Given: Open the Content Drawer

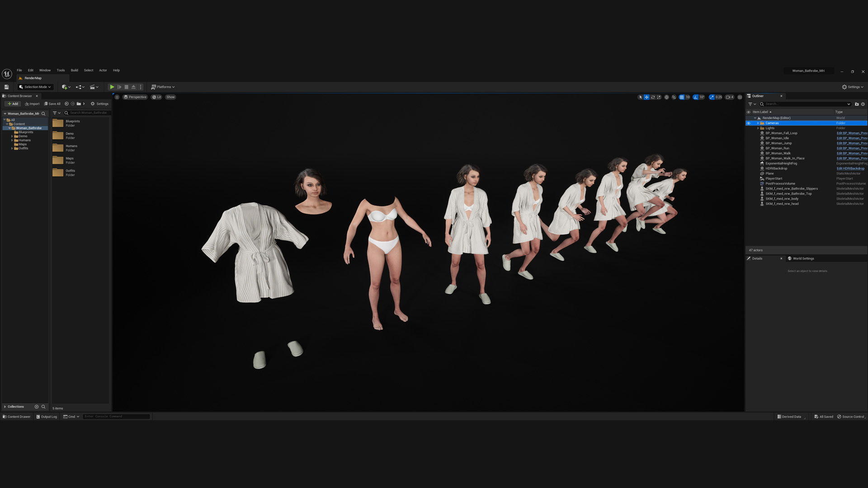Looking at the screenshot, I should [x=17, y=417].
